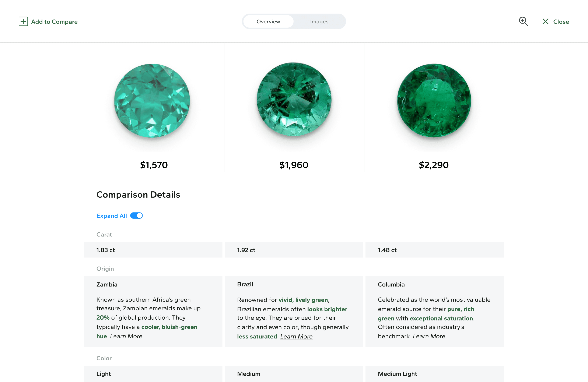Viewport: 588px width, 382px height.
Task: Collapse the Color section header
Action: coord(104,358)
